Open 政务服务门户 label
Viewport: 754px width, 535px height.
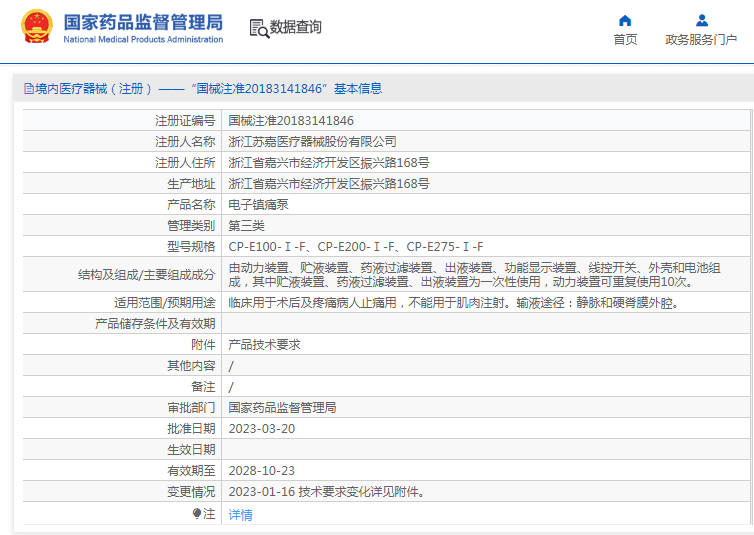(701, 39)
